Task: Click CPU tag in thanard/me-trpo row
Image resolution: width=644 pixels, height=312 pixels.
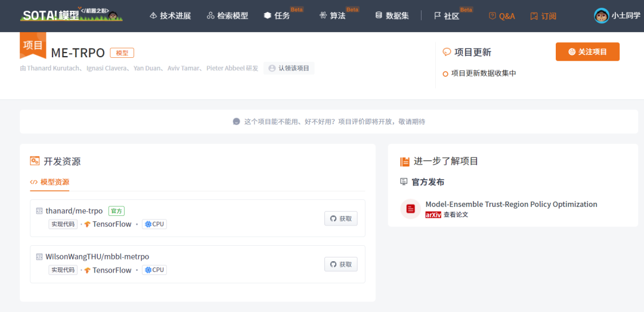Action: coord(154,224)
